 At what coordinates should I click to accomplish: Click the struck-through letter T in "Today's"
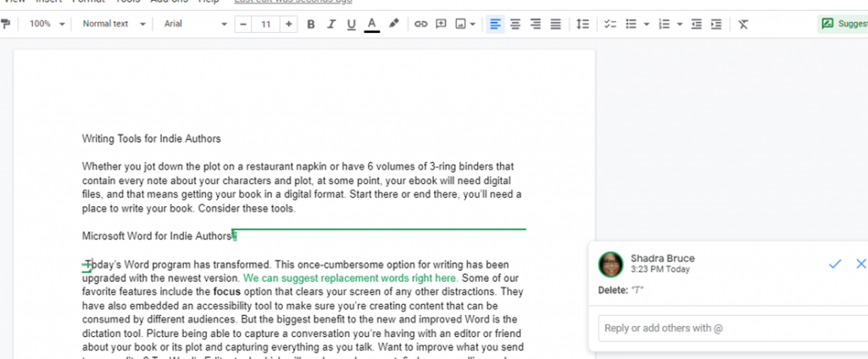(x=88, y=264)
